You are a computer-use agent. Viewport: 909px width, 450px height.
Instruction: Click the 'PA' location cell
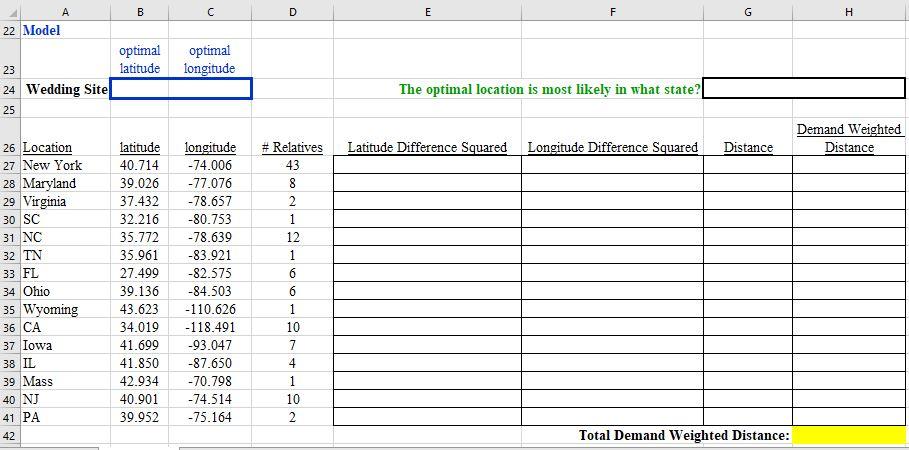66,417
